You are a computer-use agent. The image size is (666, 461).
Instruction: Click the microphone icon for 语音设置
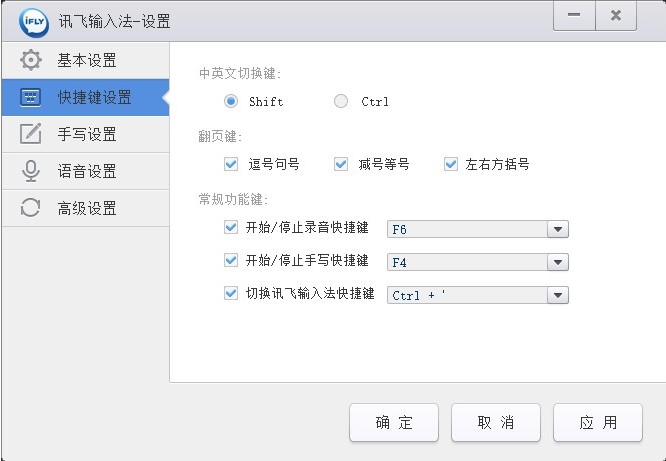pyautogui.click(x=31, y=171)
